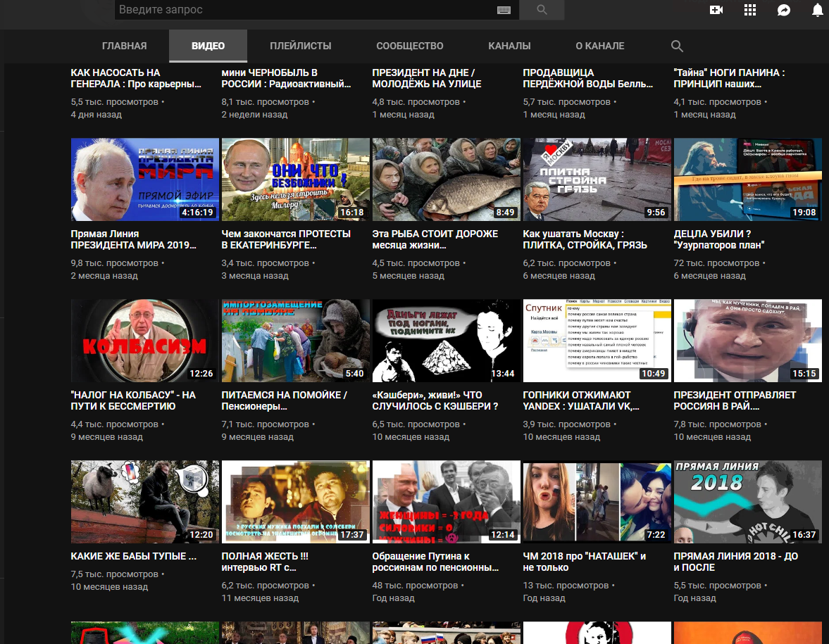Open title 'ЧМ 2018 про "НАТАШЕК" и не только'
The image size is (829, 644).
(584, 562)
